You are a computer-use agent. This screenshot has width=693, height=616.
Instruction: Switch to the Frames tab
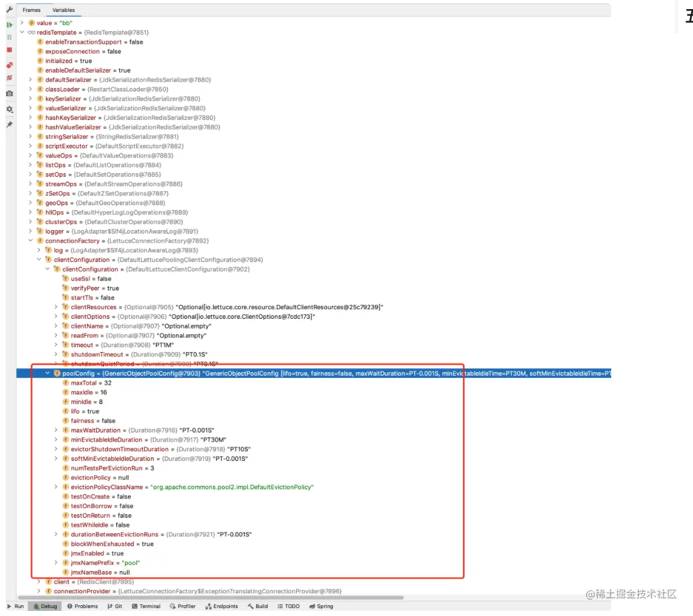(x=32, y=10)
